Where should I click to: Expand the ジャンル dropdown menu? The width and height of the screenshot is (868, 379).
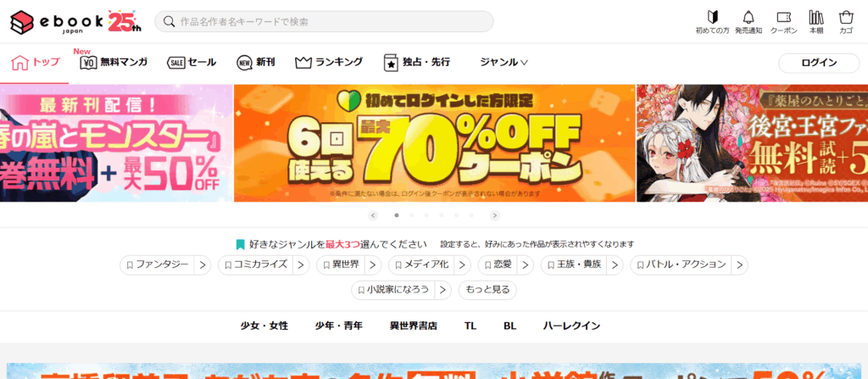click(504, 62)
